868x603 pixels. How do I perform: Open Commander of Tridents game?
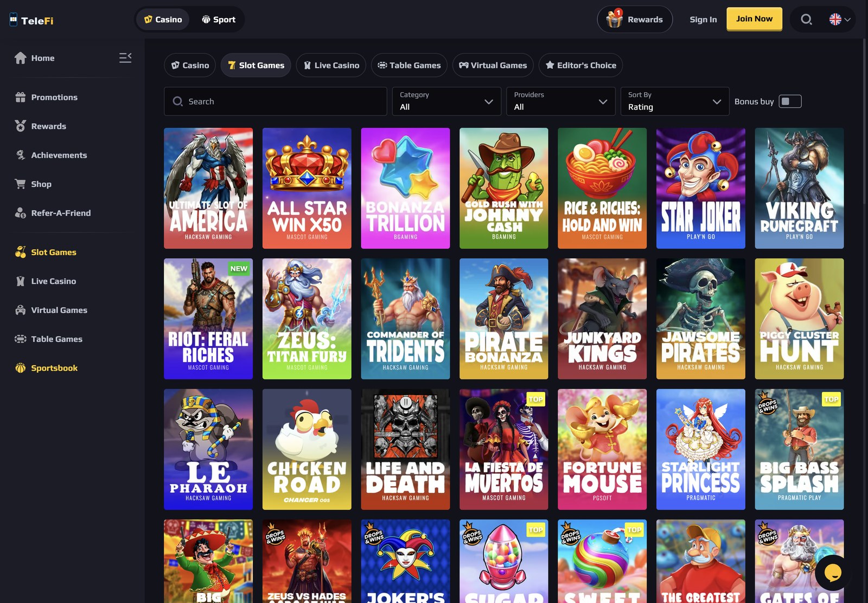click(x=405, y=319)
